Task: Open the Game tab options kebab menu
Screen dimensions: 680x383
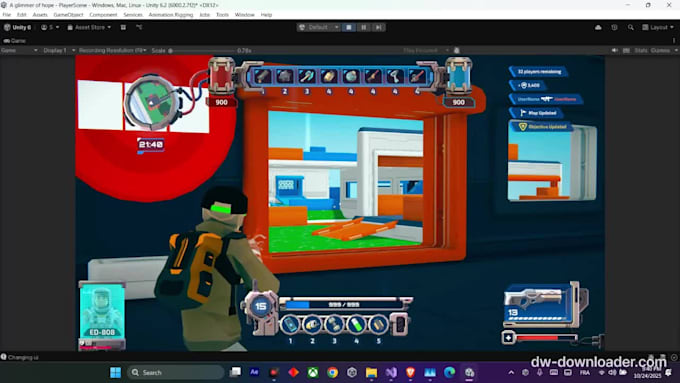Action: pos(674,40)
